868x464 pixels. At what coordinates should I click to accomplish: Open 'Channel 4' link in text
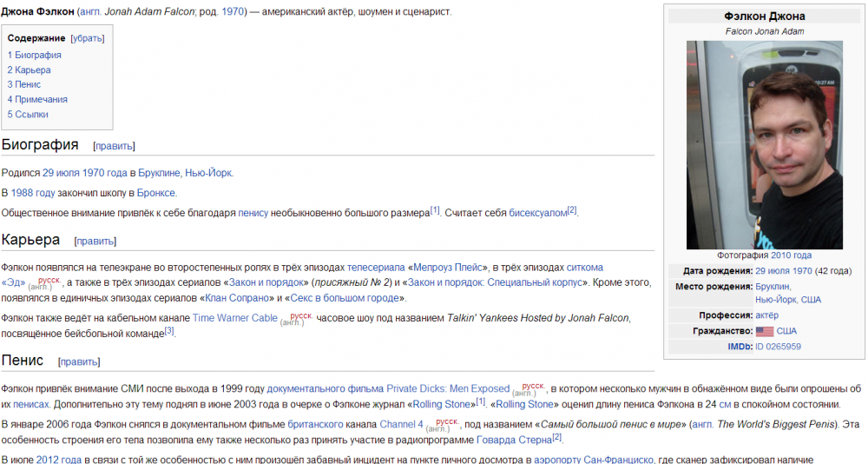tap(401, 425)
